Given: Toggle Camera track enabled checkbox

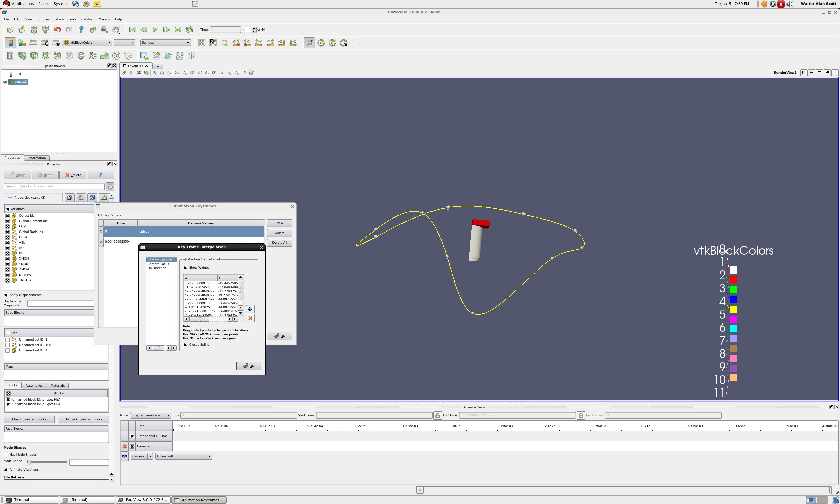Looking at the screenshot, I should 132,446.
